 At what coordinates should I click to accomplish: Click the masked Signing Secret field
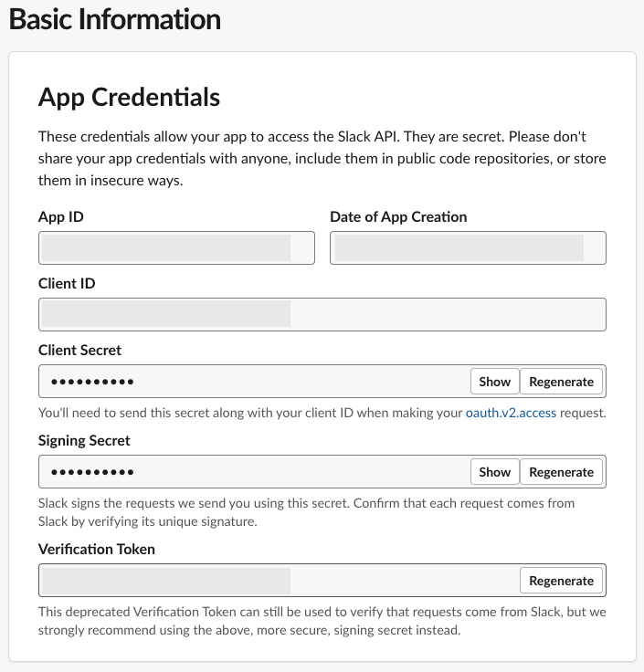coord(254,472)
